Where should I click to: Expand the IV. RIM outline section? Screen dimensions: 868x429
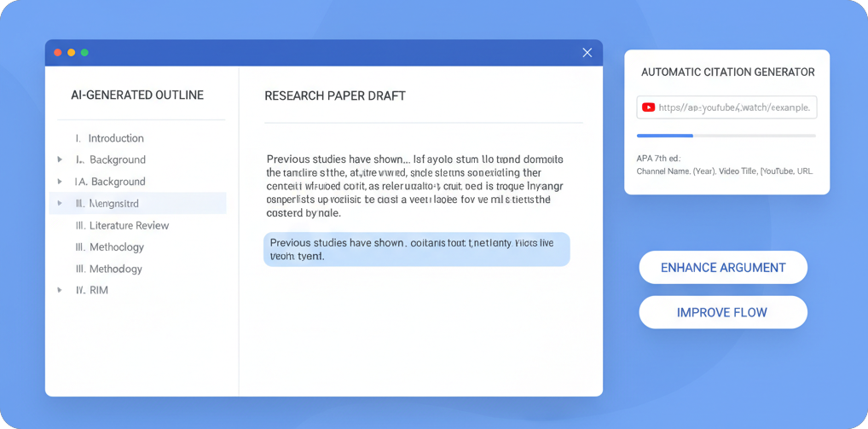tap(60, 291)
